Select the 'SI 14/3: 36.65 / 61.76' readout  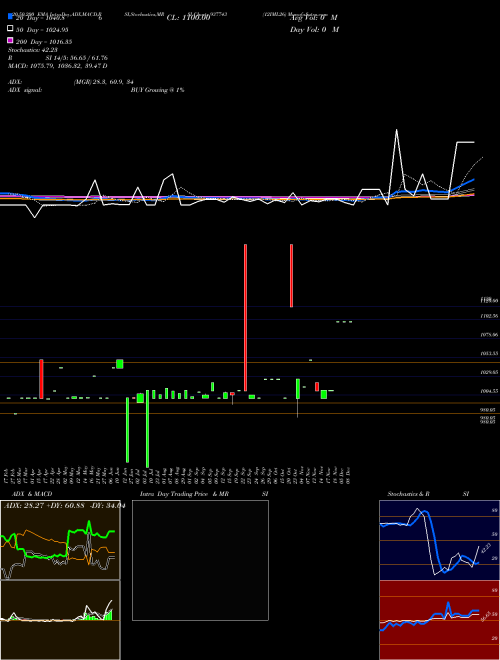click(x=77, y=58)
